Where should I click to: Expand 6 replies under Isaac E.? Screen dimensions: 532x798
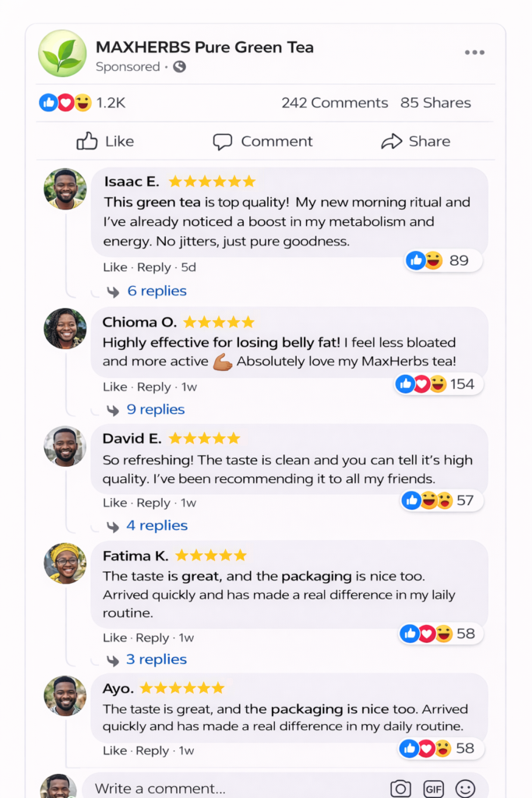[x=157, y=291]
